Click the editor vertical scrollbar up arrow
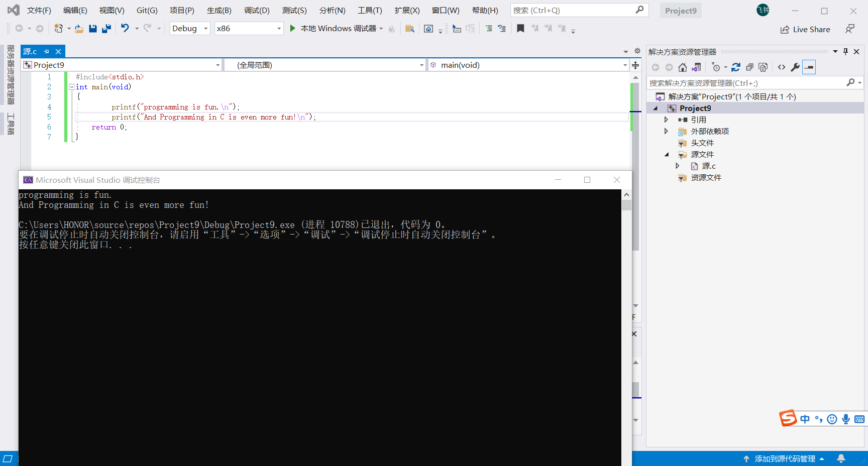868x466 pixels. coord(635,77)
